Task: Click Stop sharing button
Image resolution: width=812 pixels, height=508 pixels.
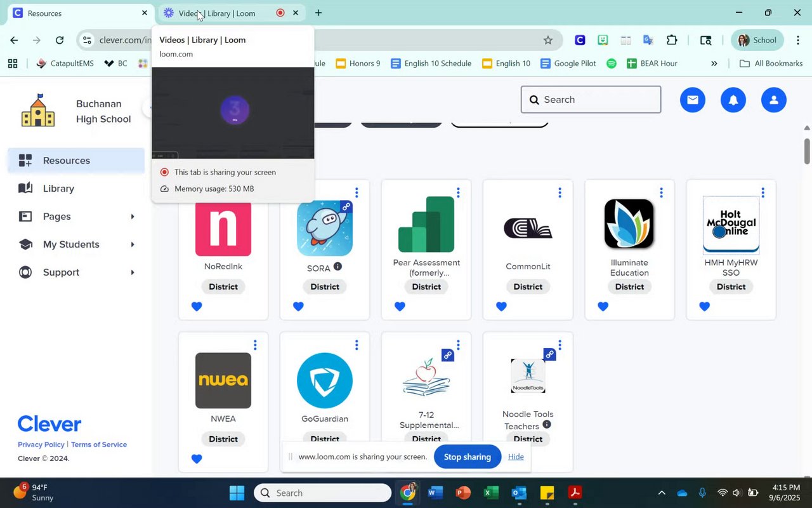Action: [468, 457]
